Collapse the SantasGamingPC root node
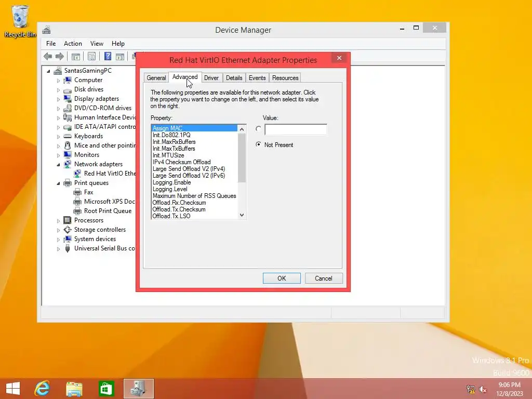 [x=48, y=71]
